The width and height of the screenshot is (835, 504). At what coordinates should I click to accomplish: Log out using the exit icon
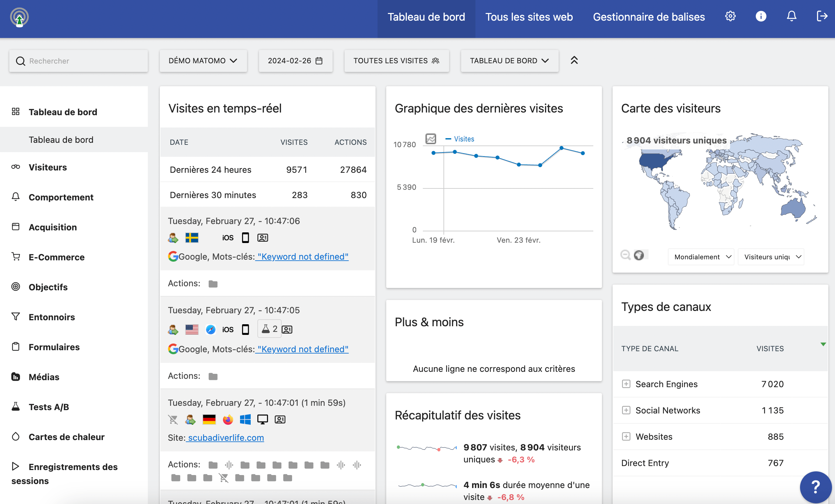pos(822,16)
